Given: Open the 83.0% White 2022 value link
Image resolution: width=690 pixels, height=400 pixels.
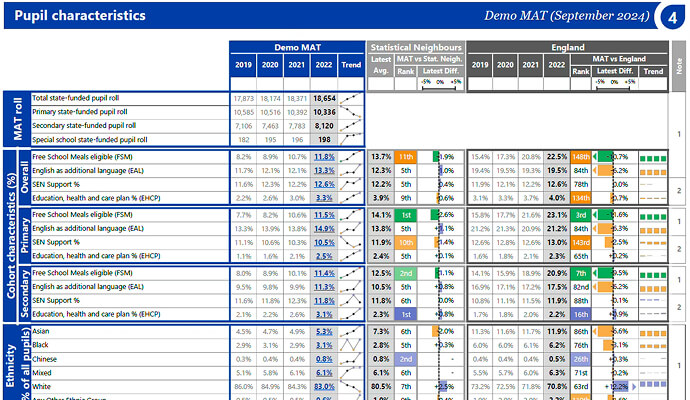Looking at the screenshot, I should point(323,385).
